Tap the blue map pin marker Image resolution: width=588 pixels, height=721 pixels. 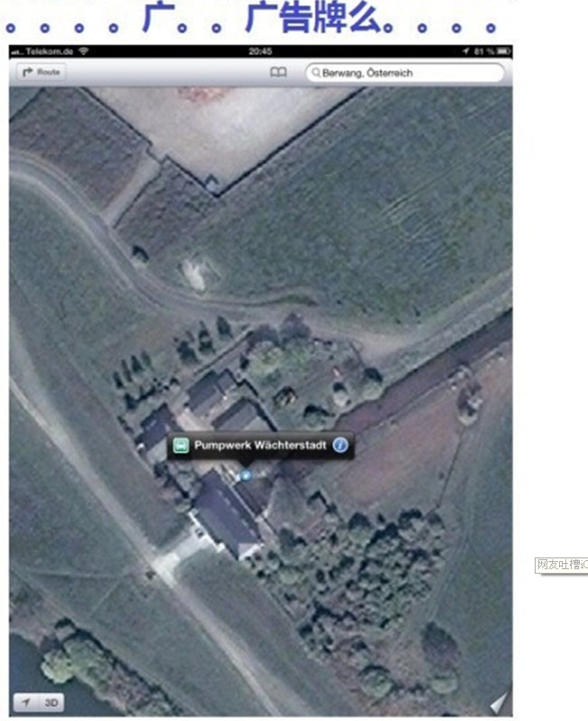tap(246, 475)
